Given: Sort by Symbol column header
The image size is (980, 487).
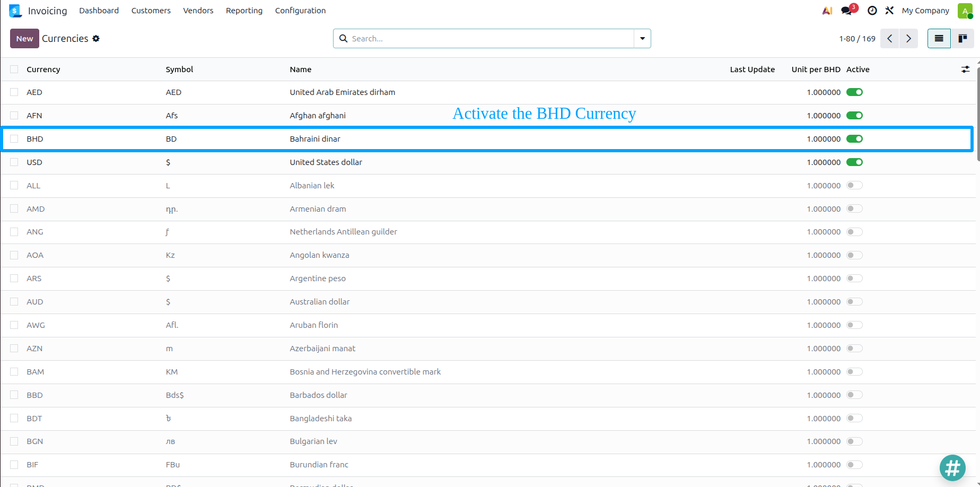Looking at the screenshot, I should click(x=179, y=69).
